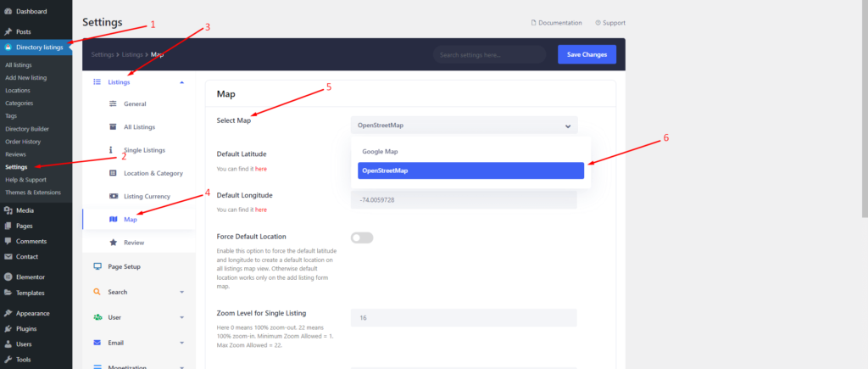
Task: Click the Posts pin icon
Action: 8,31
